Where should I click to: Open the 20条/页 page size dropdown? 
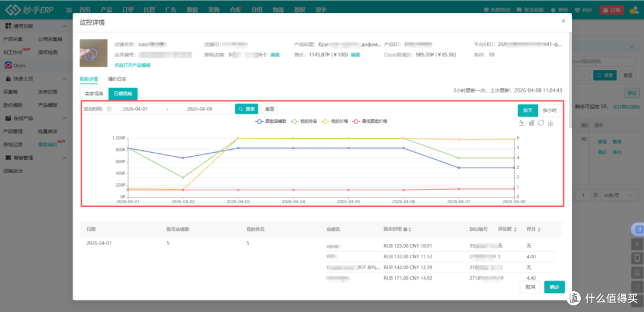(x=619, y=195)
